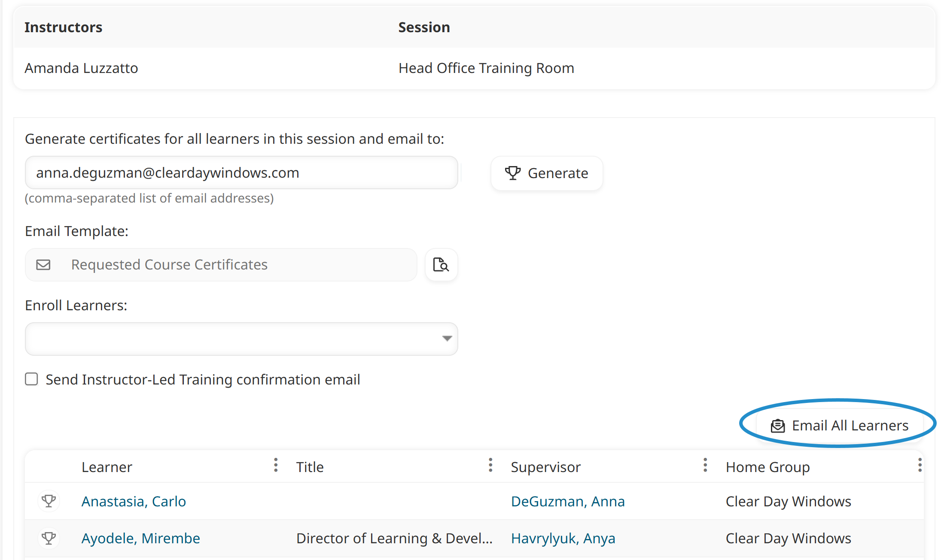Open Learner column options menu
The height and width of the screenshot is (560, 941).
tap(276, 465)
